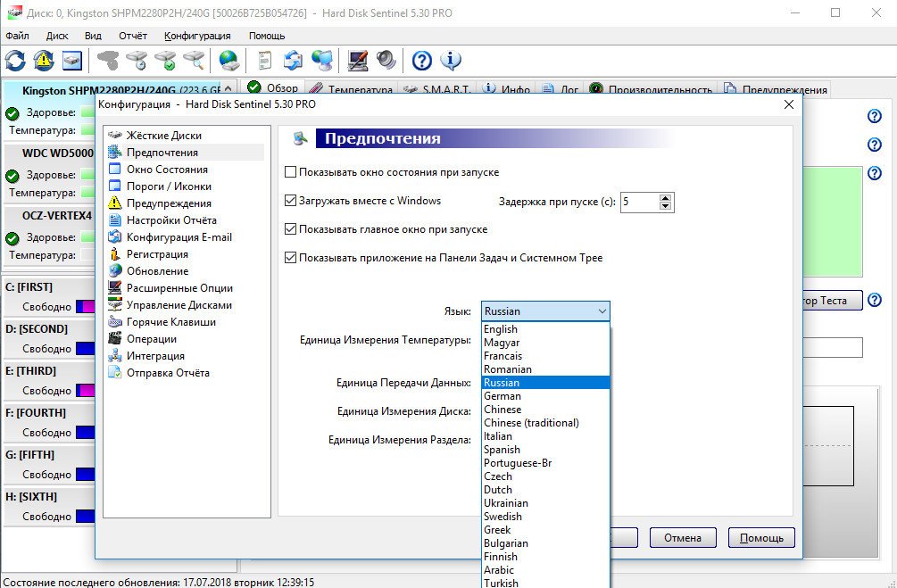This screenshot has width=897, height=588.
Task: Switch to Производительность tab in main window
Action: coord(652,89)
